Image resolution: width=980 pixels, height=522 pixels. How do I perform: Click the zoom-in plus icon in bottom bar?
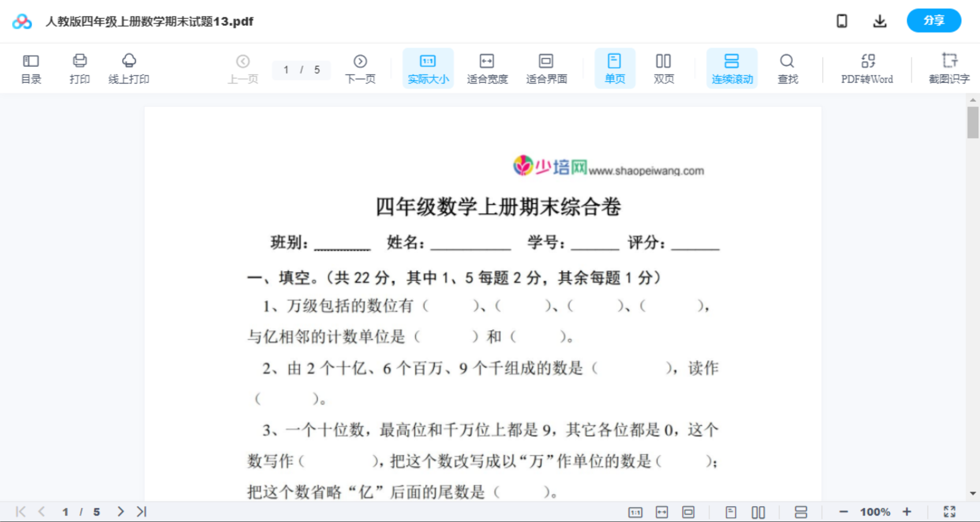(x=907, y=511)
